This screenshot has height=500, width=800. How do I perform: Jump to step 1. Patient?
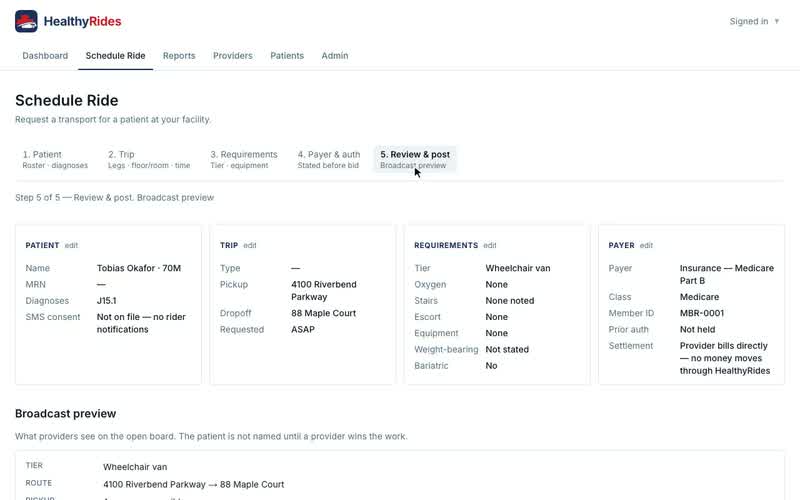[55, 159]
